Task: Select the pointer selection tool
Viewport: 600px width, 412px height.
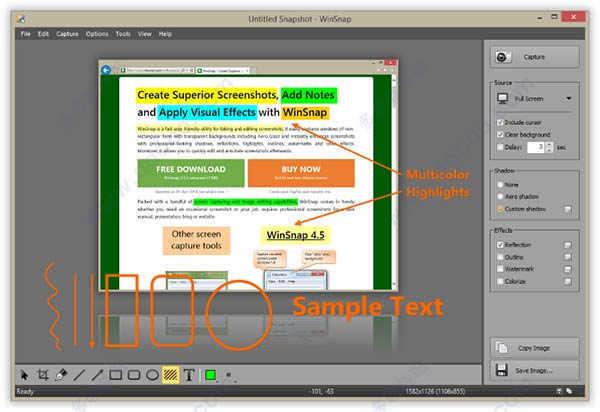Action: click(24, 375)
